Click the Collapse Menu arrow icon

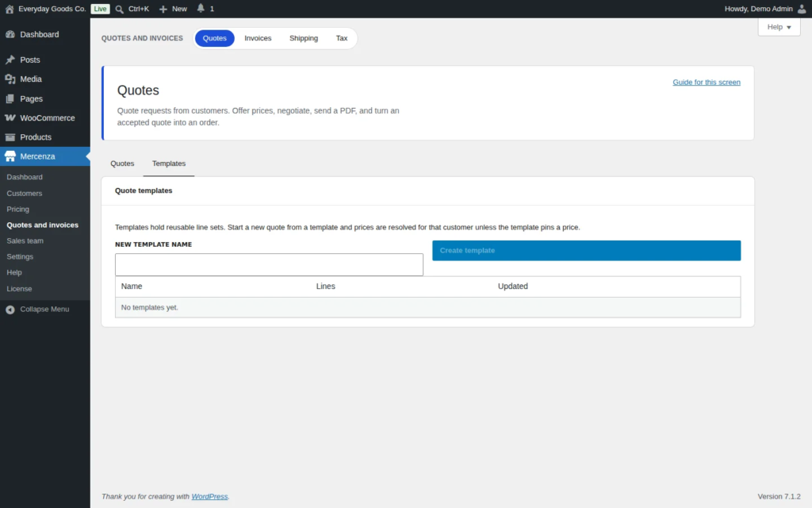click(x=10, y=310)
